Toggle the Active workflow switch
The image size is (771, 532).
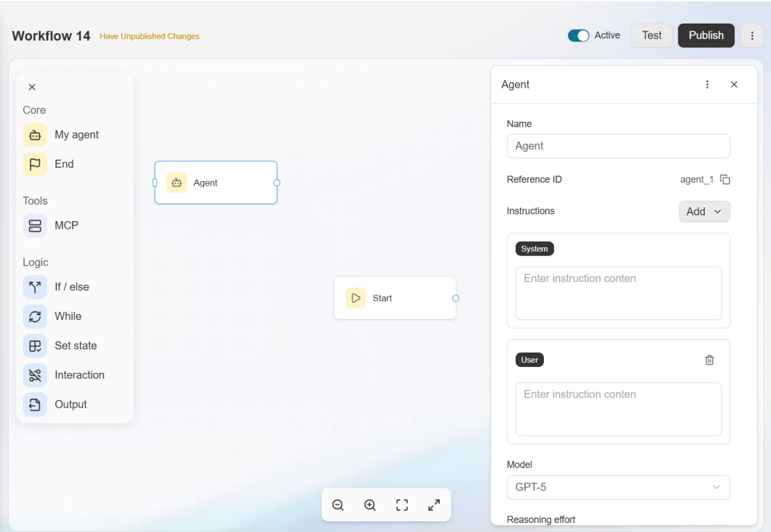pyautogui.click(x=578, y=36)
